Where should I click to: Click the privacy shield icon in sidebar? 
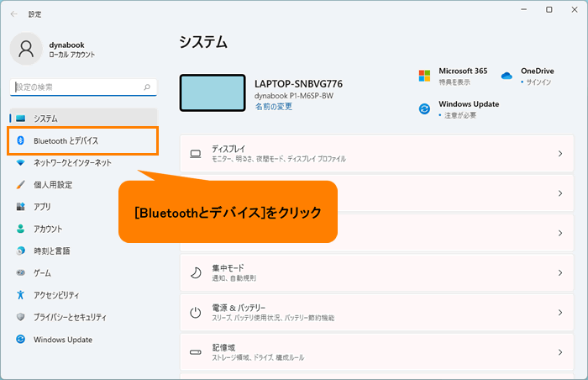click(21, 317)
